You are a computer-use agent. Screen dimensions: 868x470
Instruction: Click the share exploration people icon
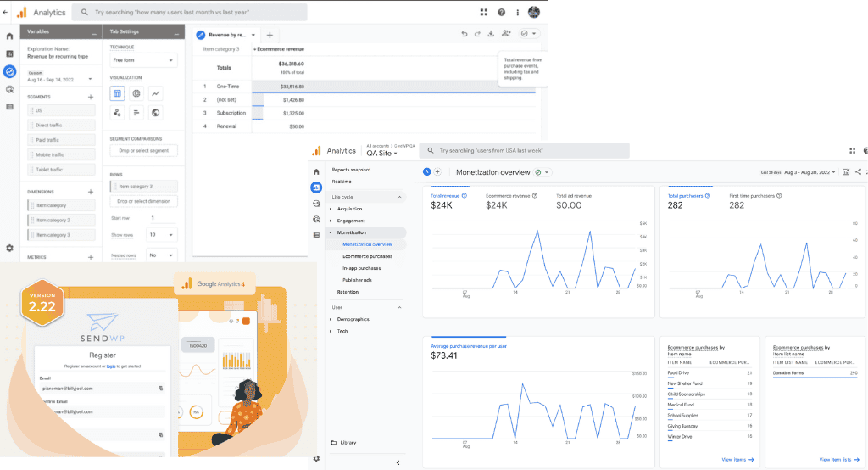[506, 34]
